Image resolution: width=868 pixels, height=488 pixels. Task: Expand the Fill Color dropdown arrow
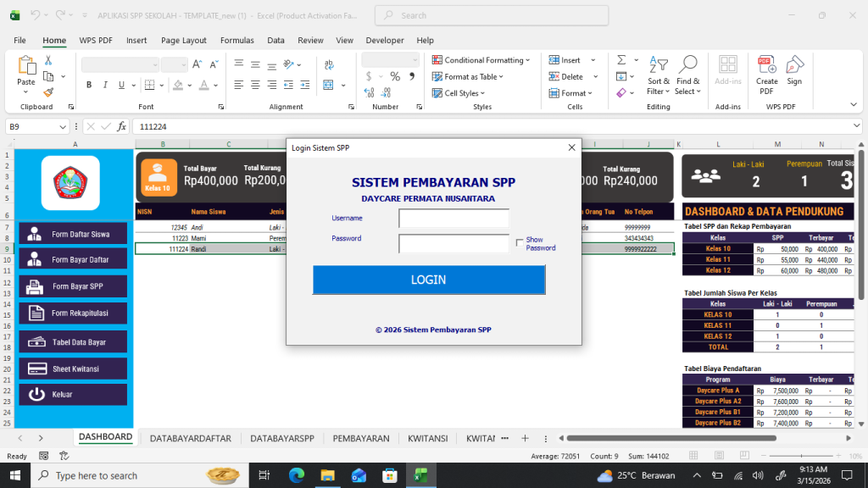191,85
